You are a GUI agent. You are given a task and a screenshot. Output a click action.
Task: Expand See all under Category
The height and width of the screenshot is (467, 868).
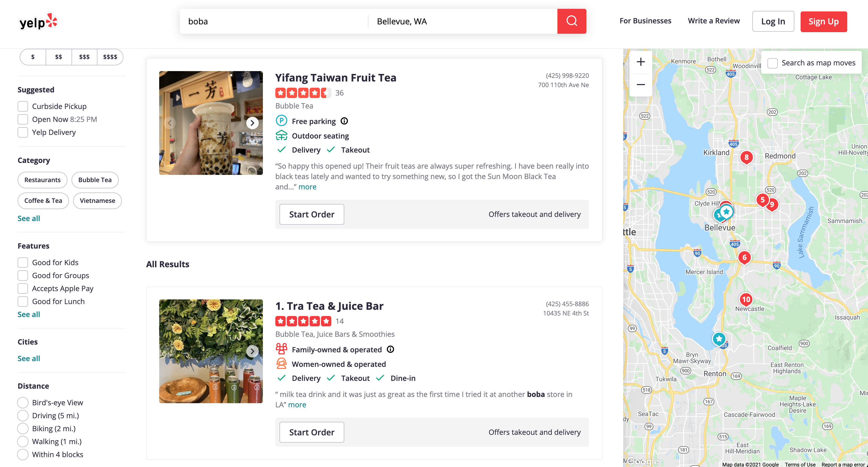(x=29, y=218)
